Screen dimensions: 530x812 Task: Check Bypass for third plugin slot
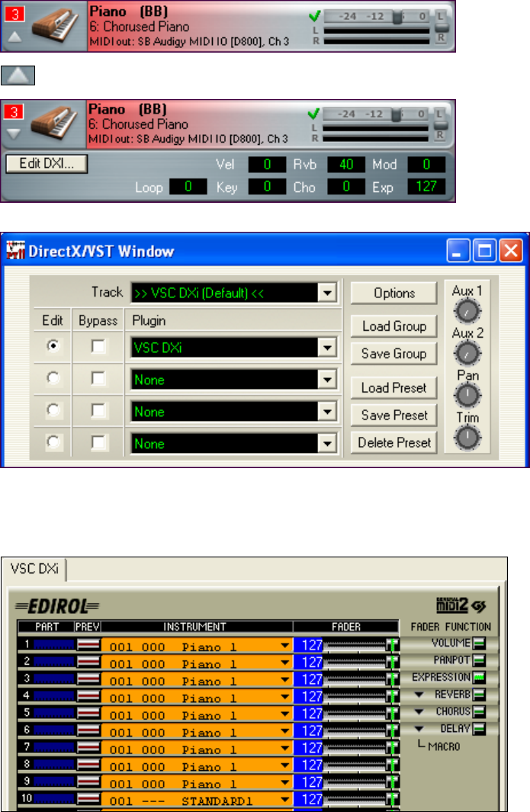pos(98,410)
